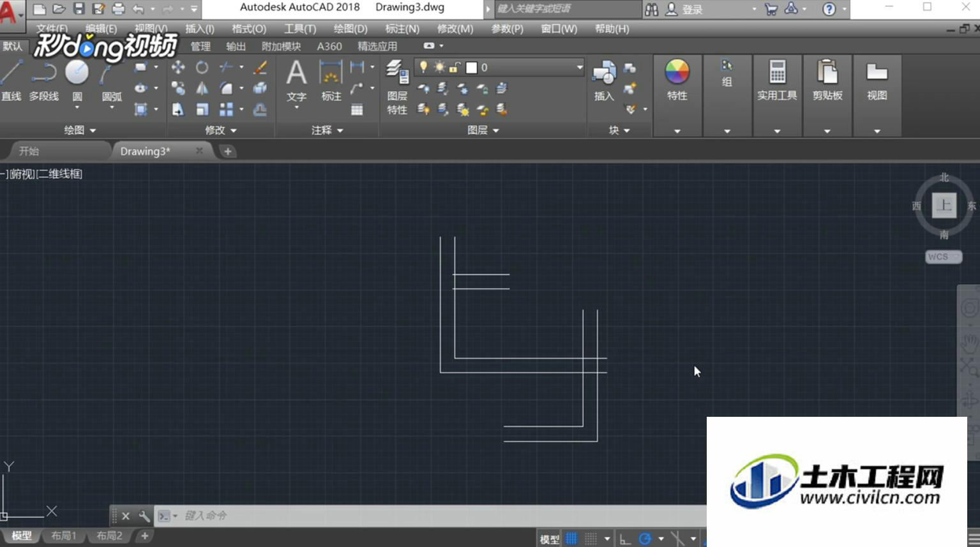The width and height of the screenshot is (980, 547).
Task: Expand the 注释 panel
Action: (327, 130)
